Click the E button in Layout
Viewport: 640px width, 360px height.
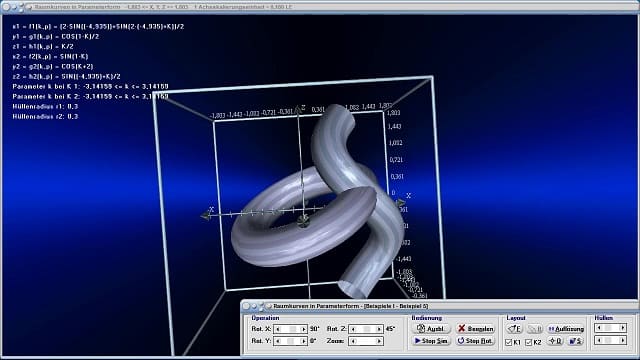coord(515,329)
